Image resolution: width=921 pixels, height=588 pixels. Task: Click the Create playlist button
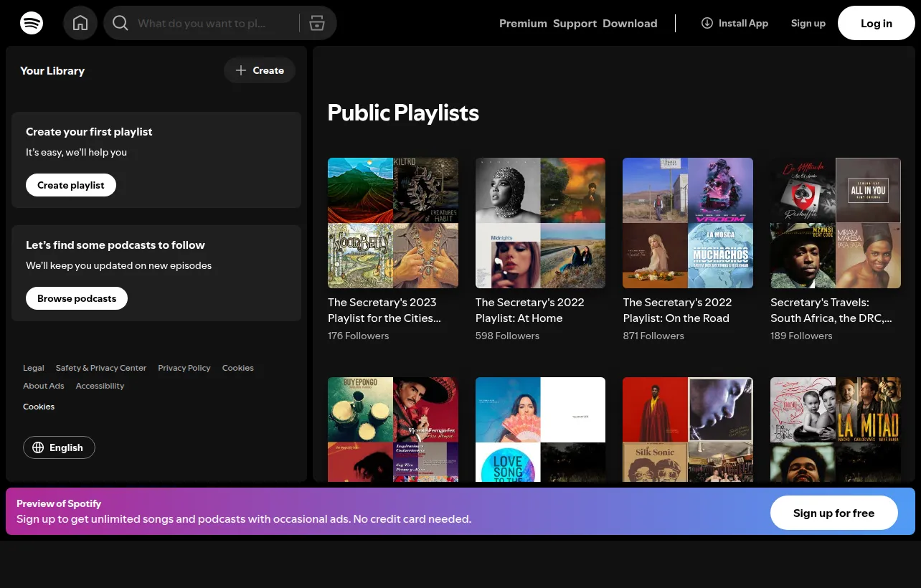click(x=71, y=185)
